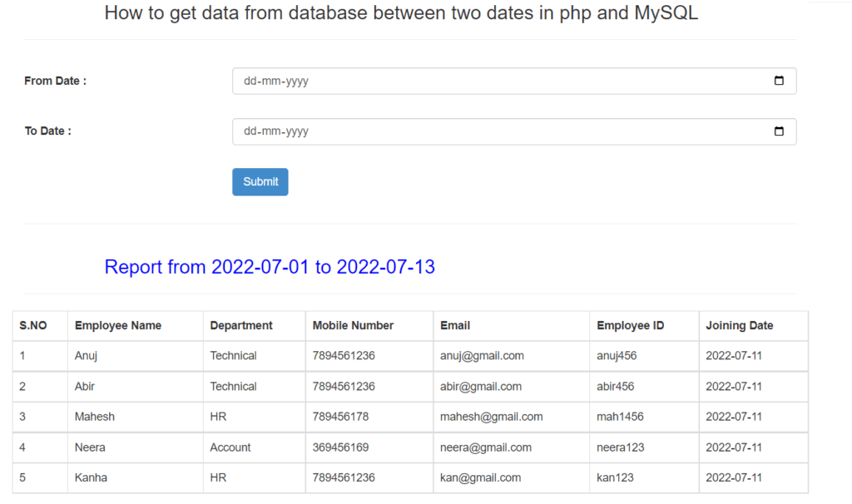The height and width of the screenshot is (504, 852).
Task: Click the Email column header
Action: click(x=455, y=325)
